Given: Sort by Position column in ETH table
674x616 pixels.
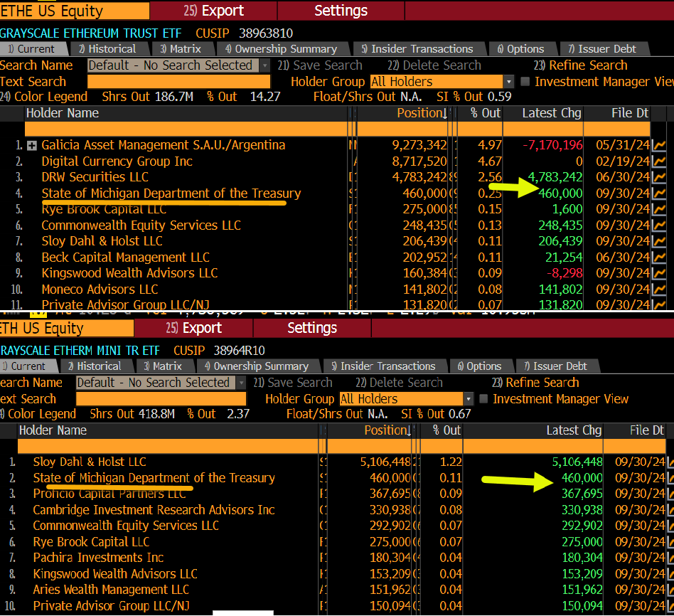Looking at the screenshot, I should tap(387, 430).
